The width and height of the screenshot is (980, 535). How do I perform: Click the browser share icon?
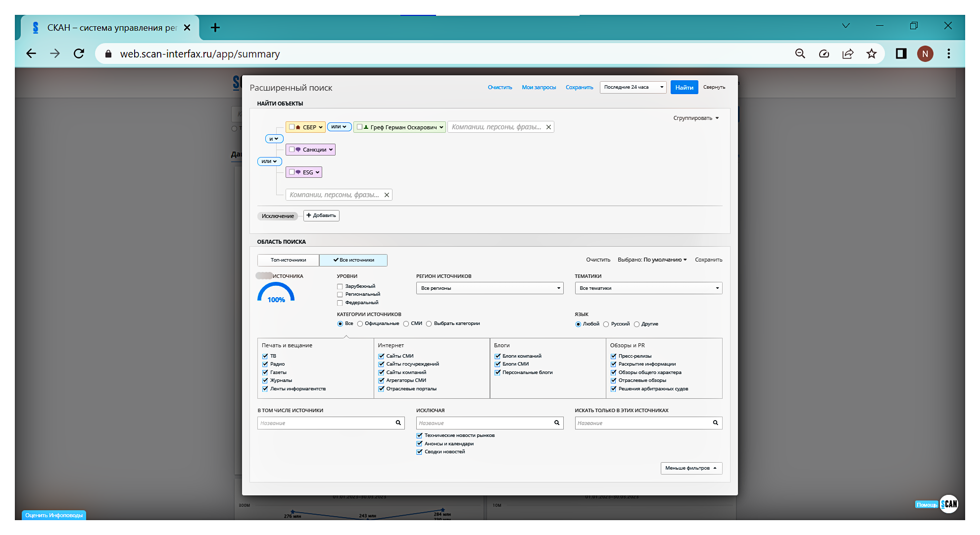(847, 53)
